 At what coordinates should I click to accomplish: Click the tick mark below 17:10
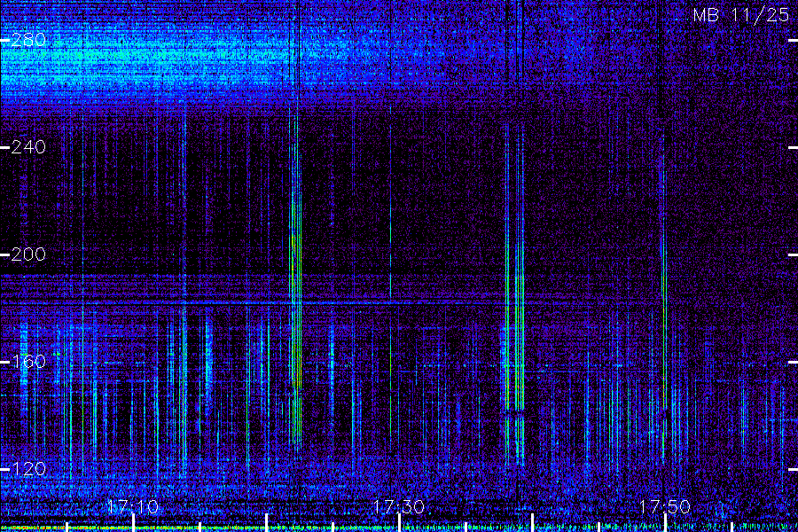pyautogui.click(x=133, y=523)
